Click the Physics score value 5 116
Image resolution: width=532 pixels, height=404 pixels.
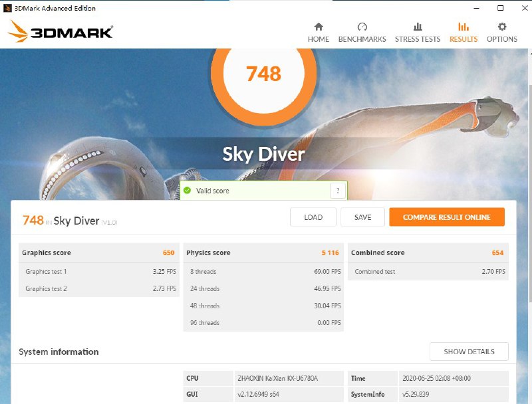tap(330, 253)
